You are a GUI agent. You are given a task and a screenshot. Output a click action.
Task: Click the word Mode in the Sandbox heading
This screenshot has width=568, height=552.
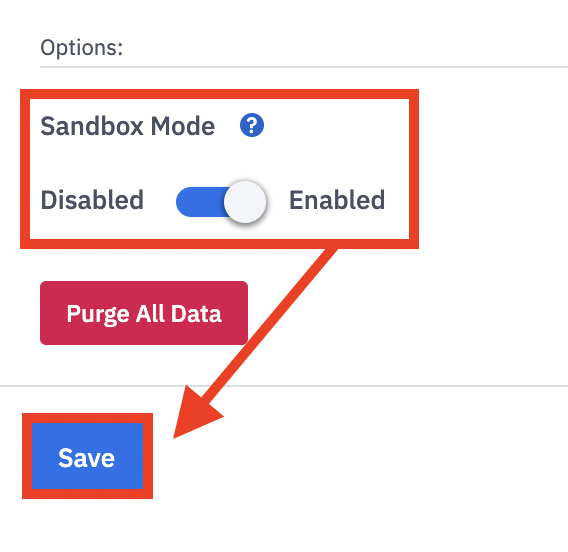[x=183, y=126]
